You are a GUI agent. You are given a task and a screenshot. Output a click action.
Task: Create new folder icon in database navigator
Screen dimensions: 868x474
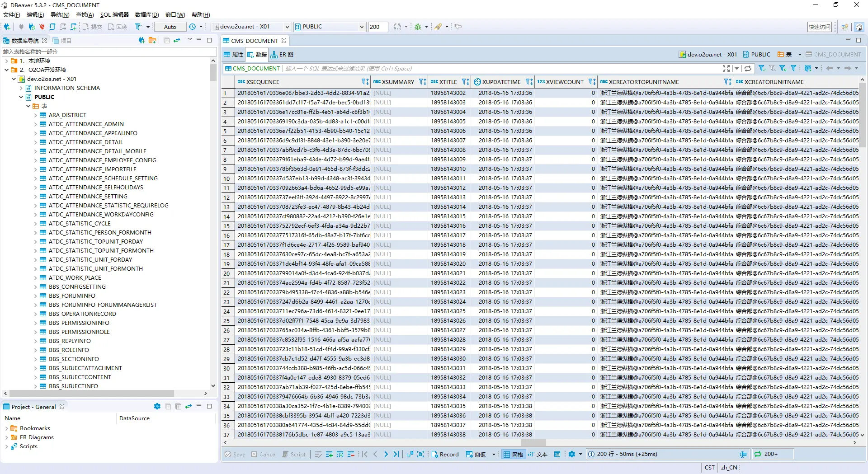pos(152,40)
